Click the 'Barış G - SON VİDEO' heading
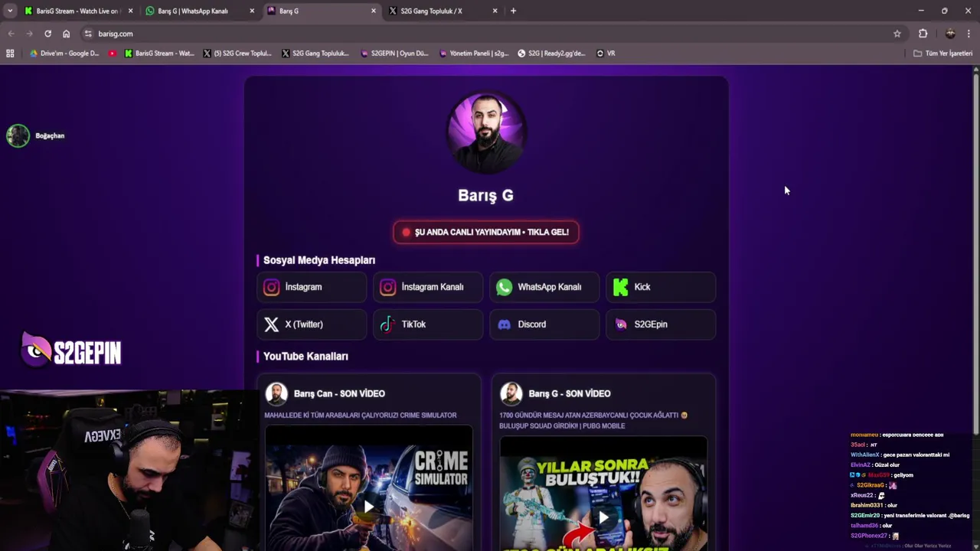The width and height of the screenshot is (980, 551). [x=570, y=393]
